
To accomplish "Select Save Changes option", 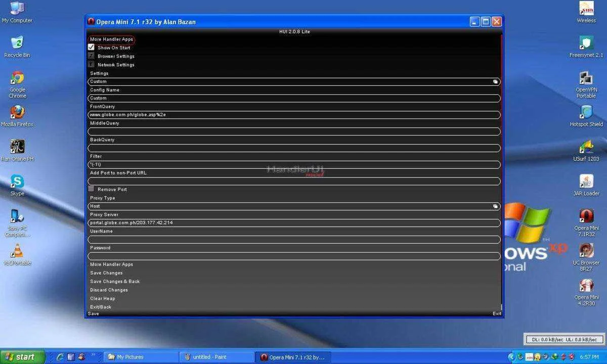I will pyautogui.click(x=106, y=273).
